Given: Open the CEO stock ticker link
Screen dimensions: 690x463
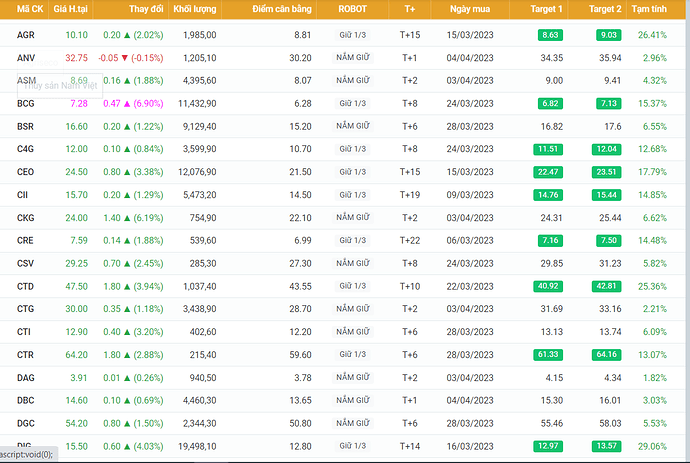Looking at the screenshot, I should [26, 171].
